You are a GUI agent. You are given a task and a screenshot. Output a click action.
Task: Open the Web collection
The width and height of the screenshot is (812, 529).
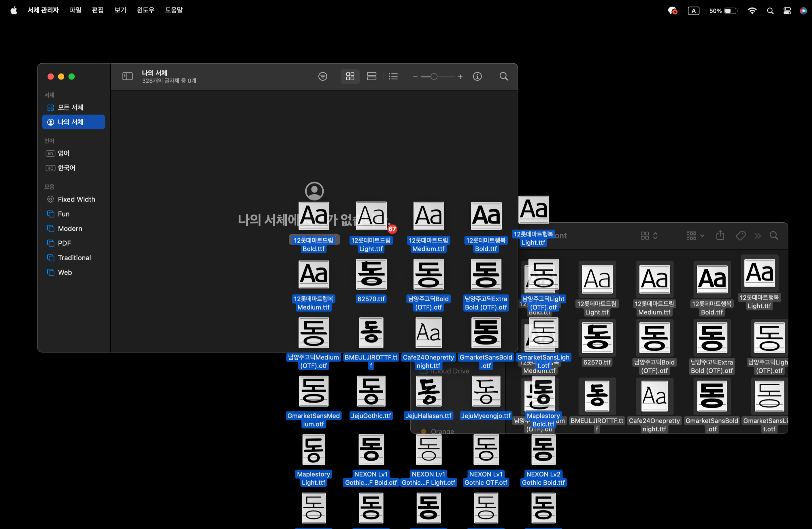coord(73,273)
